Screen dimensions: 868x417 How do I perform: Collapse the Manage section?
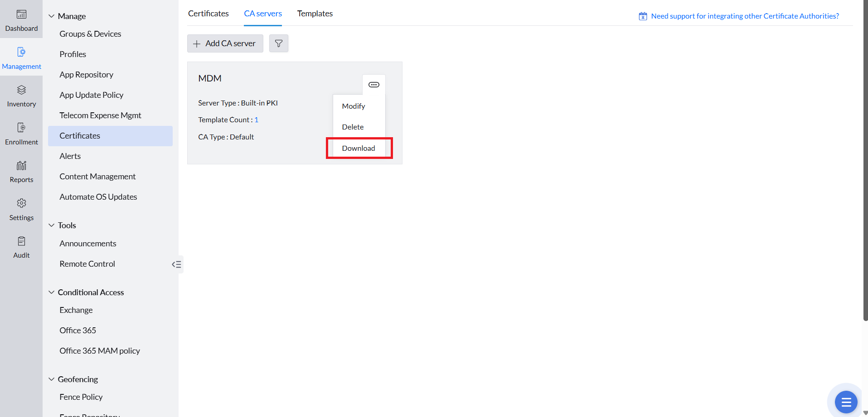[x=51, y=15]
